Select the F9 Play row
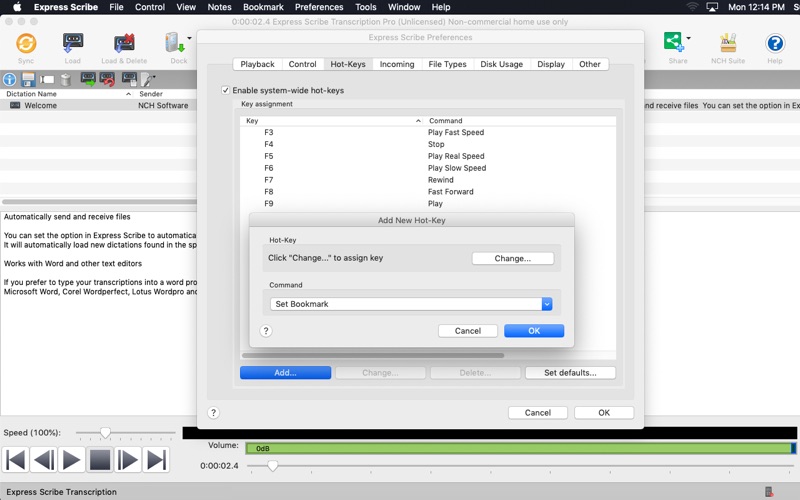The width and height of the screenshot is (800, 500). coord(428,204)
